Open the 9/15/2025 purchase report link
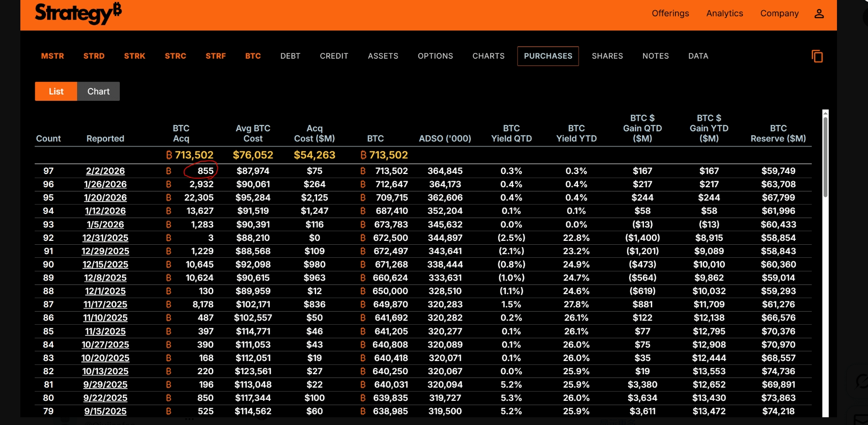The image size is (868, 425). click(105, 411)
